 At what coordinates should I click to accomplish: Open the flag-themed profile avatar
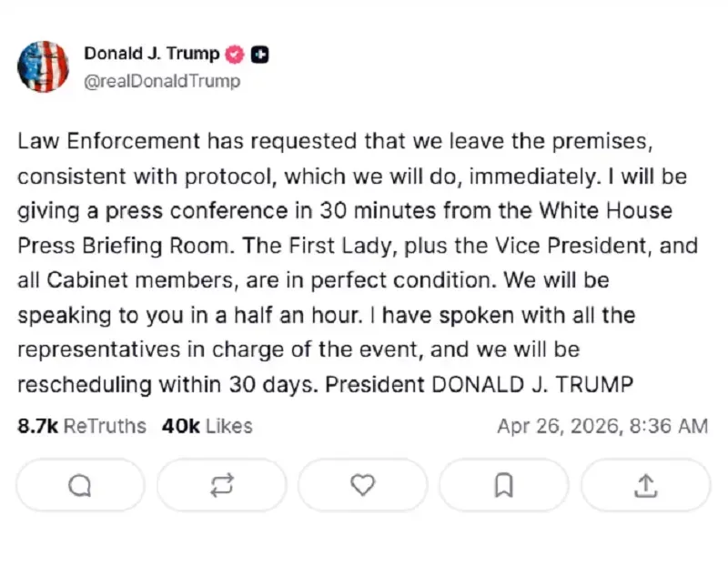click(44, 66)
